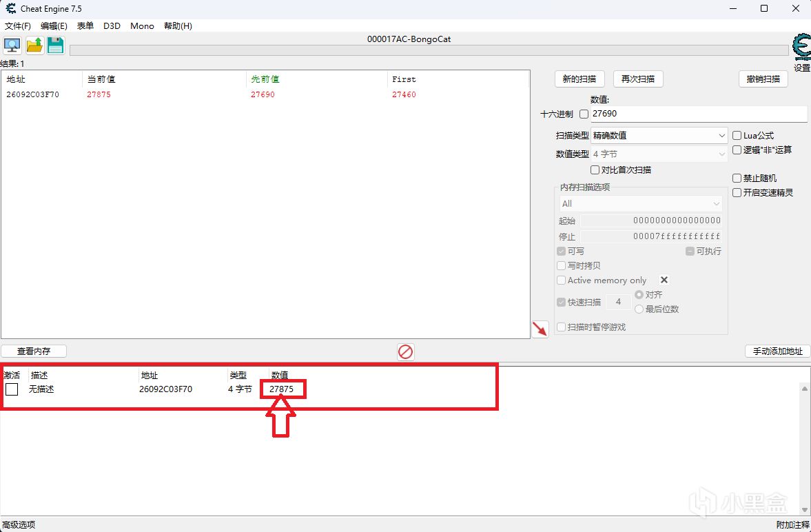
Task: Click the 撤销扫描 button
Action: tap(763, 79)
